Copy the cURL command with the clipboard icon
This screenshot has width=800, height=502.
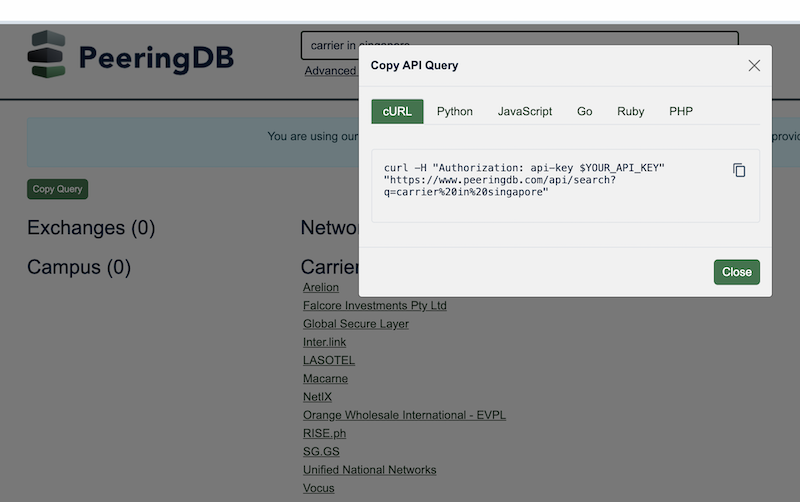point(739,170)
